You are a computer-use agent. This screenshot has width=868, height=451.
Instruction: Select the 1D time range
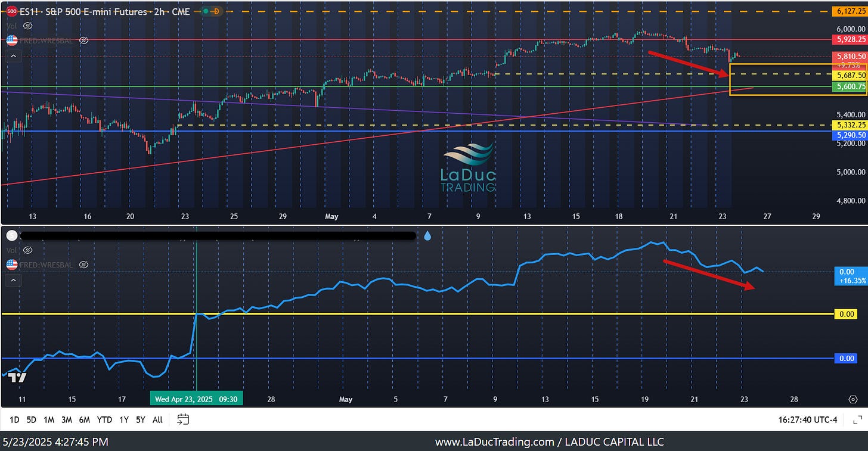(14, 420)
